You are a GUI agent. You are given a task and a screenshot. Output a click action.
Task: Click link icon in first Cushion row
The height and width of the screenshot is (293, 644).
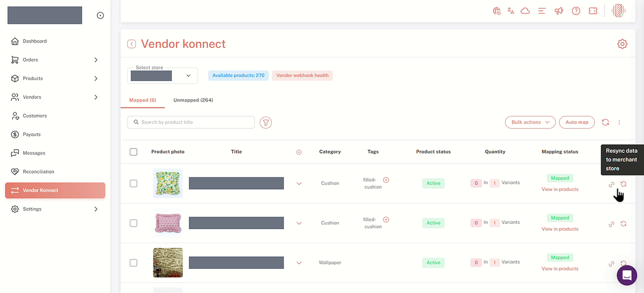(611, 184)
